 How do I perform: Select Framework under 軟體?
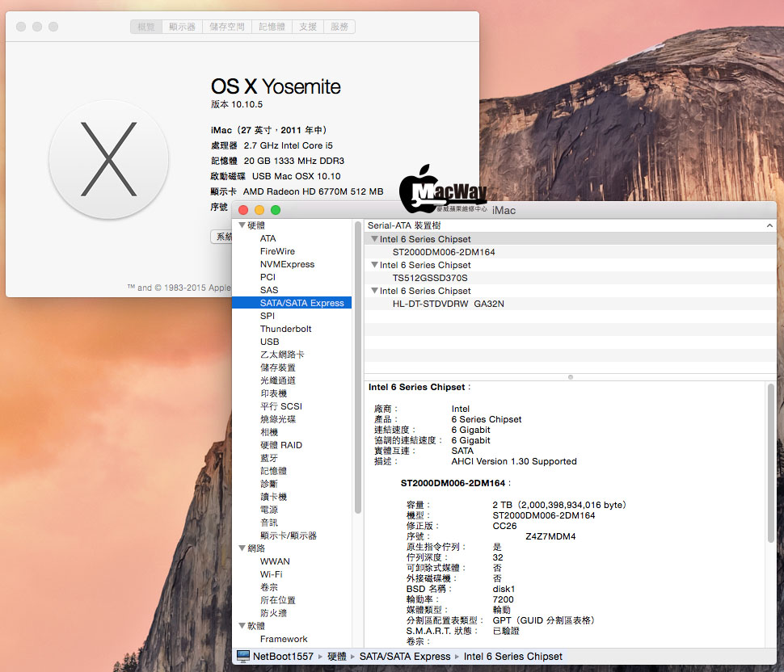pos(284,639)
